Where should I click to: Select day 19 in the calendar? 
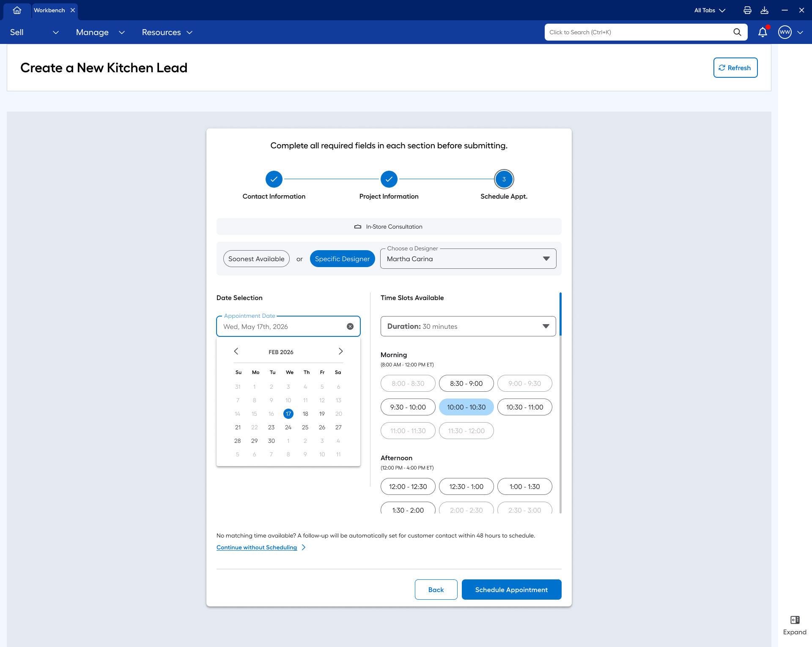(x=322, y=414)
